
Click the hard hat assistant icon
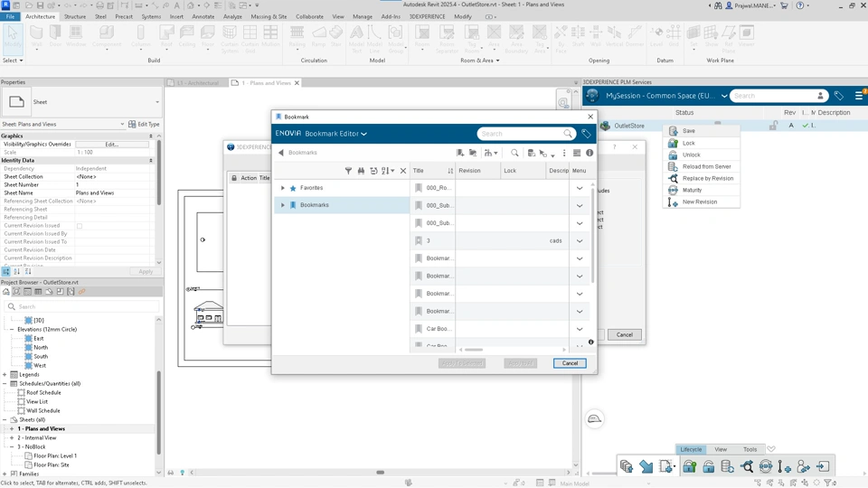click(595, 418)
